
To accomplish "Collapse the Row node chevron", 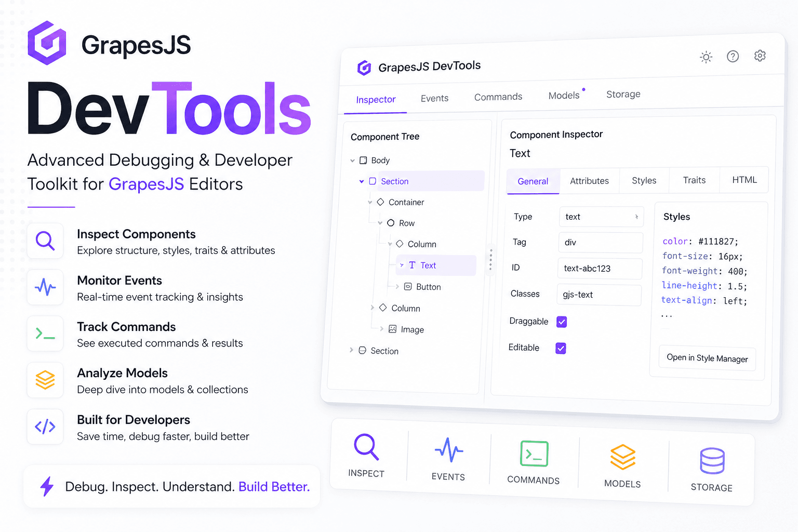I will click(x=380, y=223).
